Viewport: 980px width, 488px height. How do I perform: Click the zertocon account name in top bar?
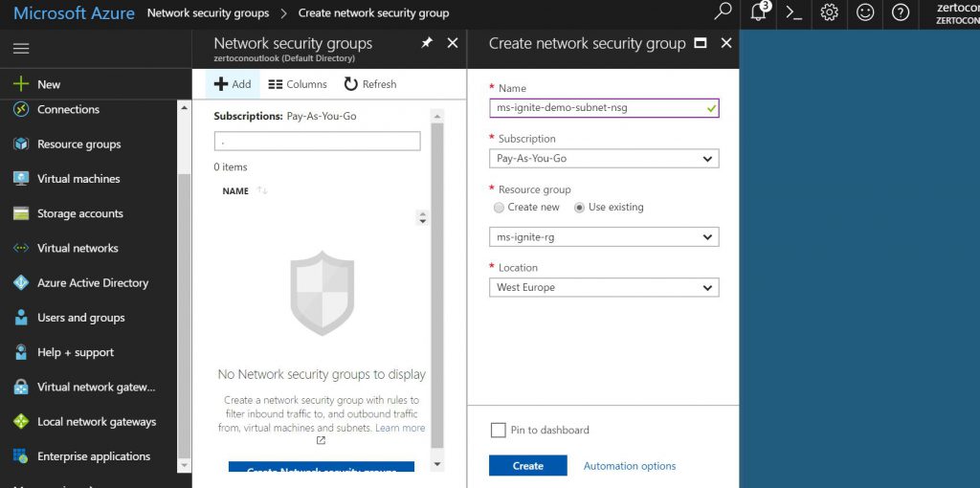957,8
